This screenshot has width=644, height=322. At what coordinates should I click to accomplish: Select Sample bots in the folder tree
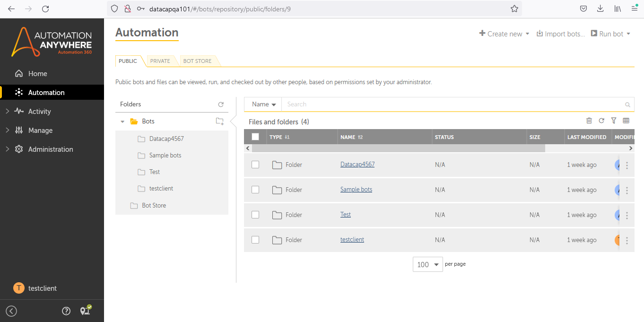tap(165, 156)
